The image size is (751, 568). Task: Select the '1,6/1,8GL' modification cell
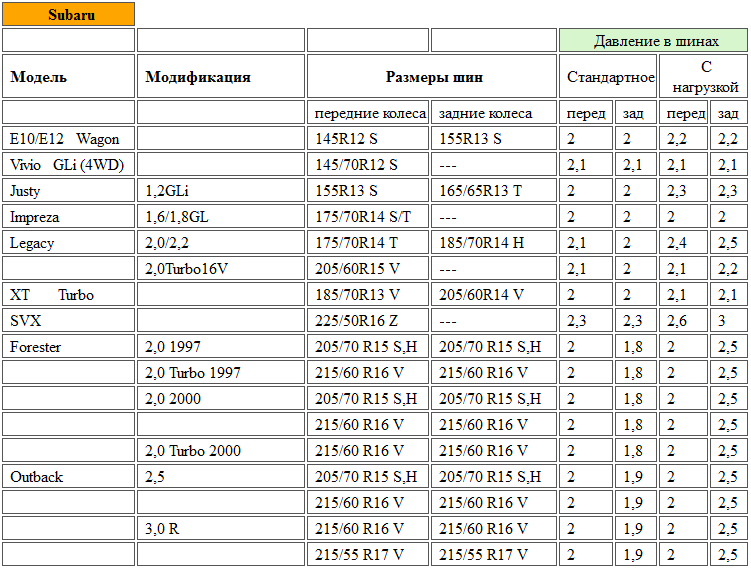221,217
